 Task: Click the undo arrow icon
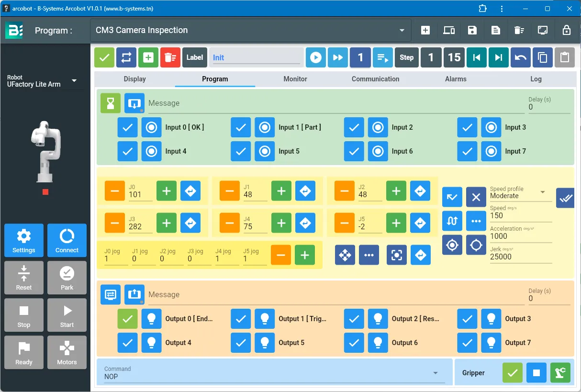click(521, 57)
